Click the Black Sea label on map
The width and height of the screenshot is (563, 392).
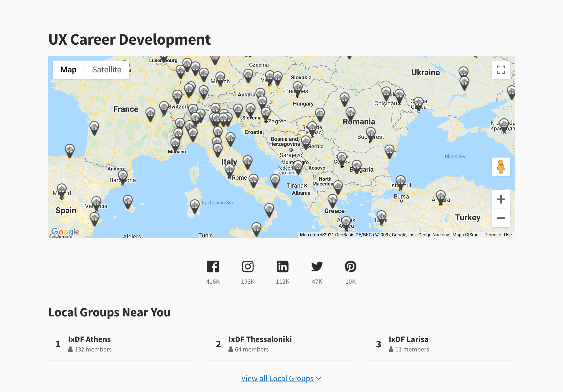pos(456,156)
